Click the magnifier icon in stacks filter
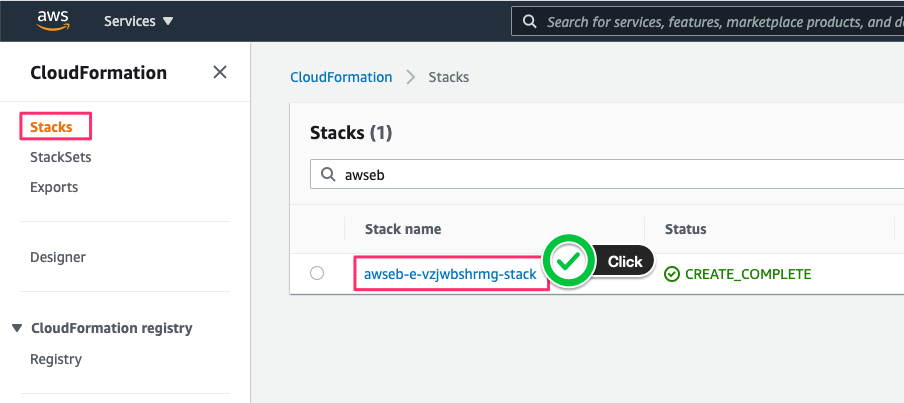The height and width of the screenshot is (403, 904). click(x=328, y=174)
